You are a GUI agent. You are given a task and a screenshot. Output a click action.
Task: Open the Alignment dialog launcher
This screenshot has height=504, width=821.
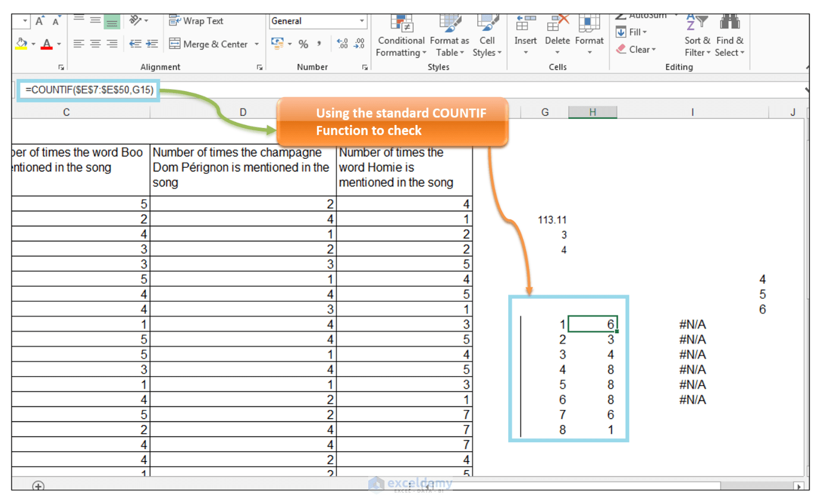pos(259,67)
